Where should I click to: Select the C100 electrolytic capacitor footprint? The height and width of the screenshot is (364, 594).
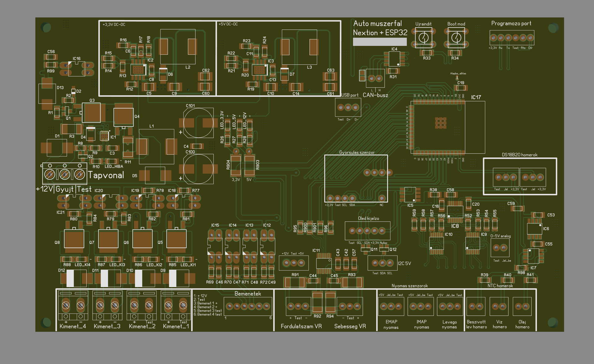pos(198,169)
